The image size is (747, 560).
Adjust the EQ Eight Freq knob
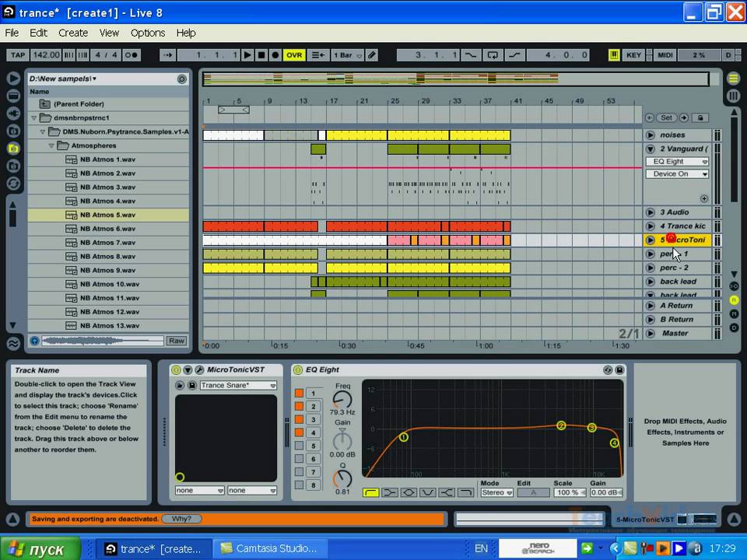tap(342, 400)
